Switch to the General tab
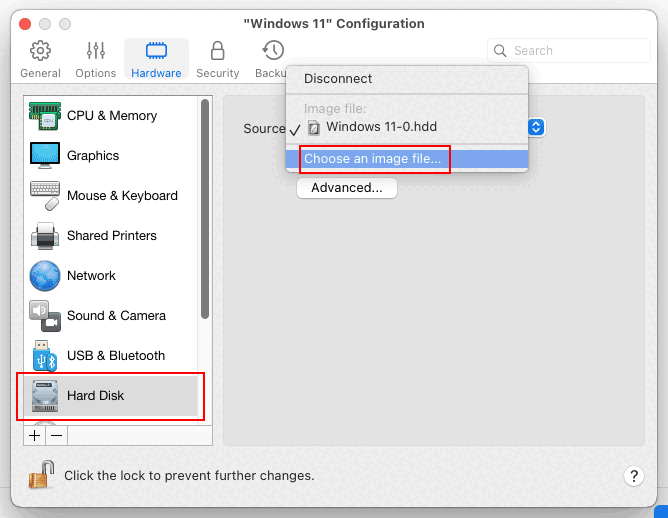This screenshot has width=668, height=518. click(40, 60)
